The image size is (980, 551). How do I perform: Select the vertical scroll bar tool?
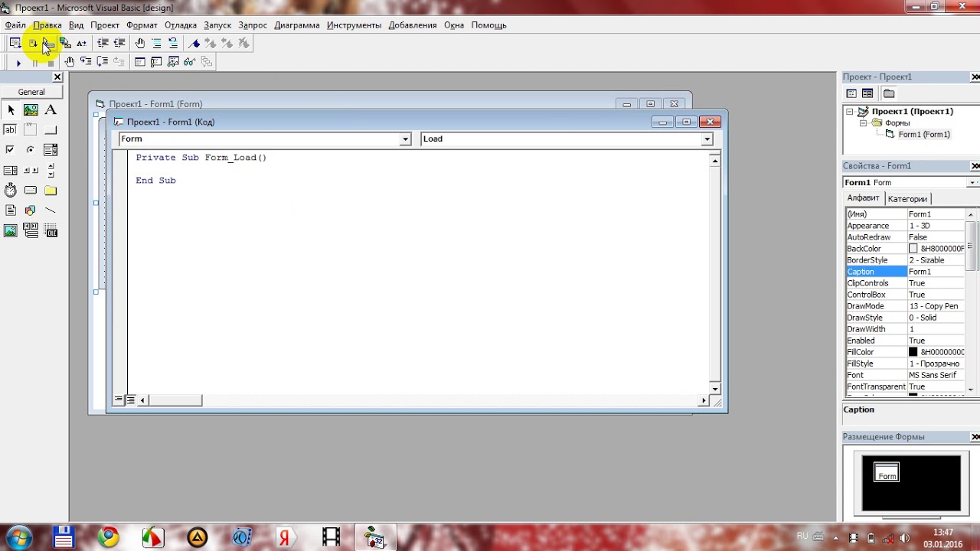51,170
